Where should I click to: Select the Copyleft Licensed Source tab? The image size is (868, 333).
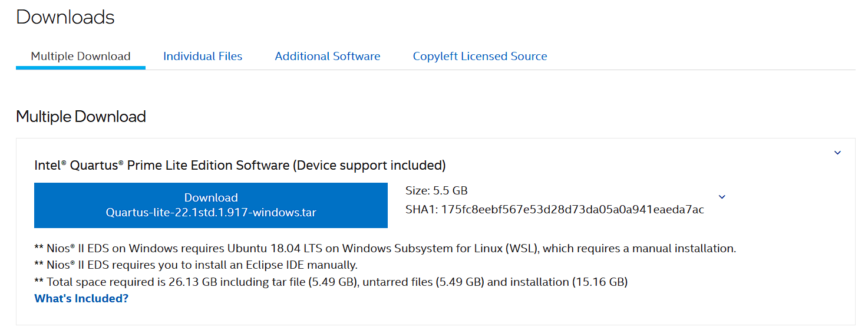pos(480,57)
